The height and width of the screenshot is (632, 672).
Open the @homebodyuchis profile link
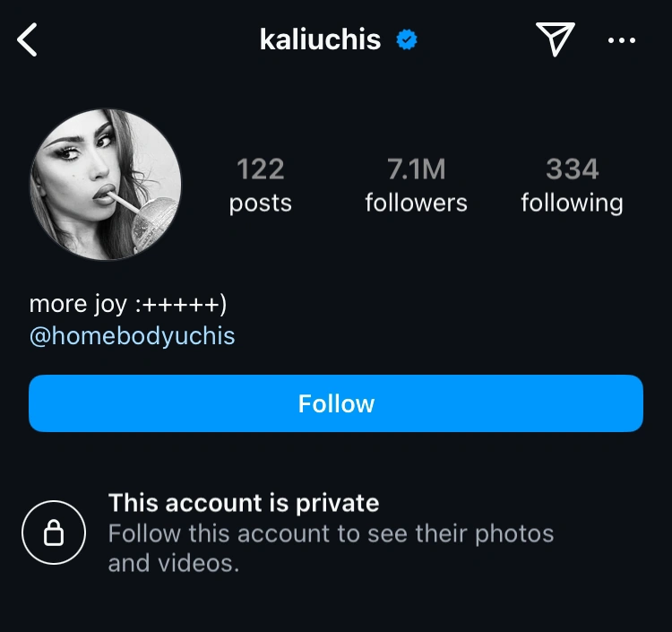[132, 336]
